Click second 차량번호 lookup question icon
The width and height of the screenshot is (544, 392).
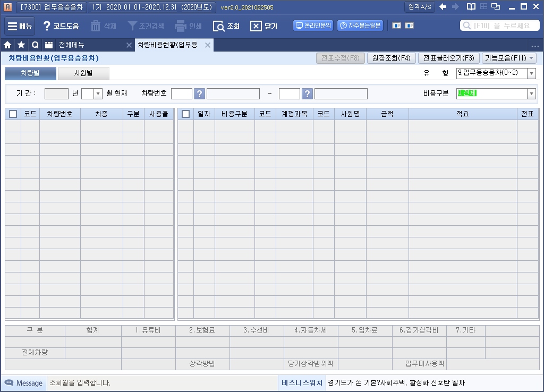(x=307, y=93)
